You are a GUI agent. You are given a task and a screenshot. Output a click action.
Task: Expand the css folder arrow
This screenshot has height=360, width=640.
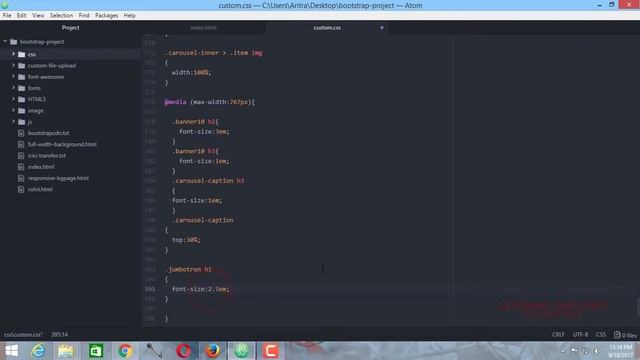click(13, 54)
